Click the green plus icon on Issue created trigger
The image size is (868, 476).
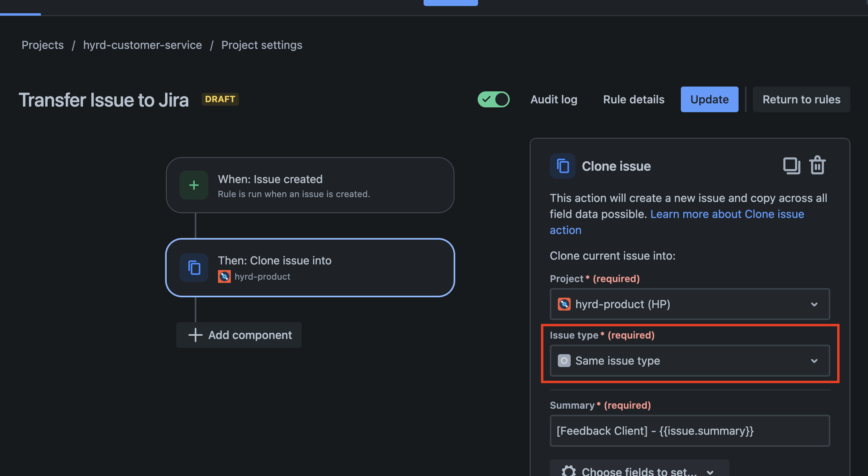point(194,185)
